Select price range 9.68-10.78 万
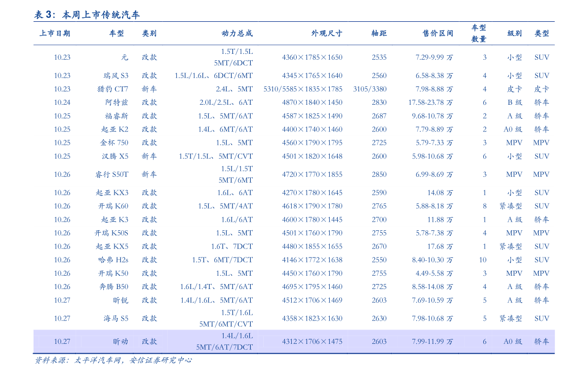 (432, 116)
